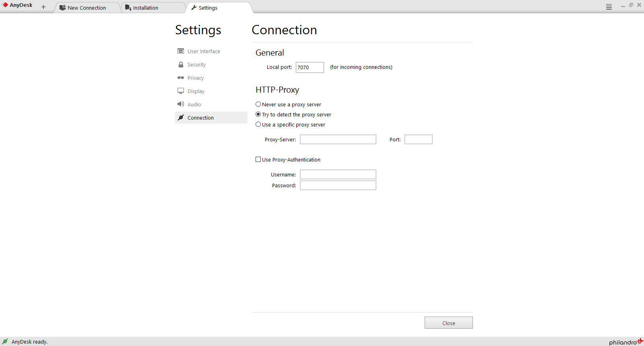
Task: Click the Audio speaker icon
Action: tap(181, 104)
